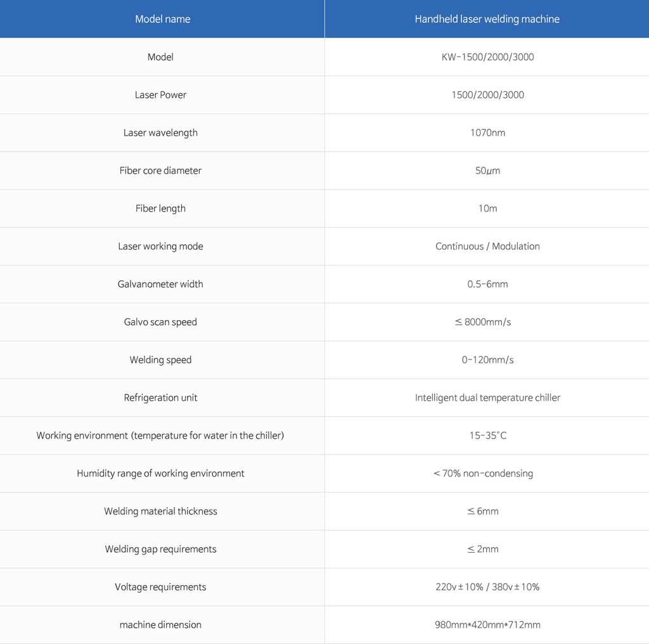Select the Welding gap requirements label

[160, 549]
